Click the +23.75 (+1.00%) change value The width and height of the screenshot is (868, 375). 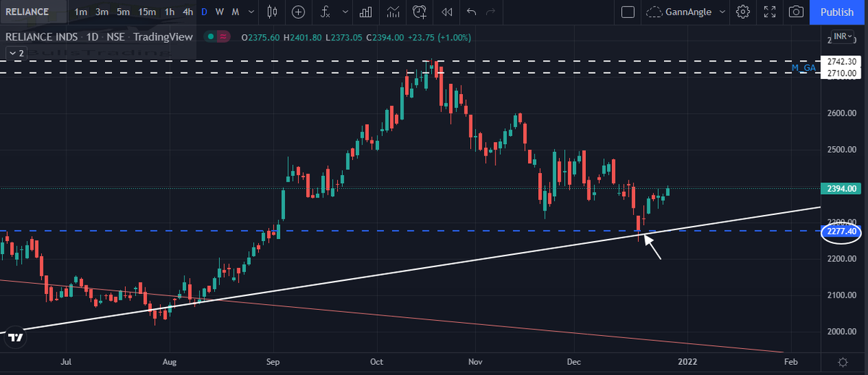[x=439, y=38]
